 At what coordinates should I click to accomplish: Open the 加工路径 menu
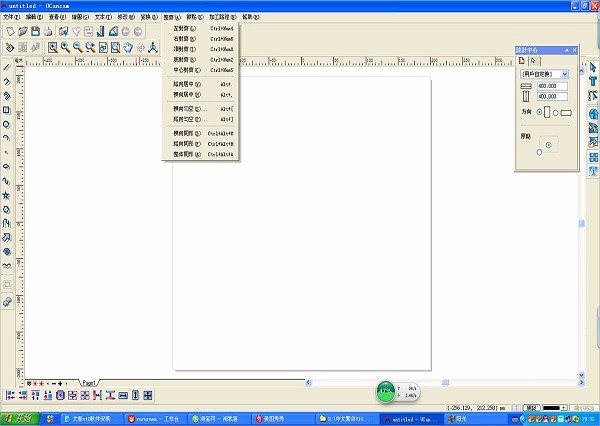(223, 17)
